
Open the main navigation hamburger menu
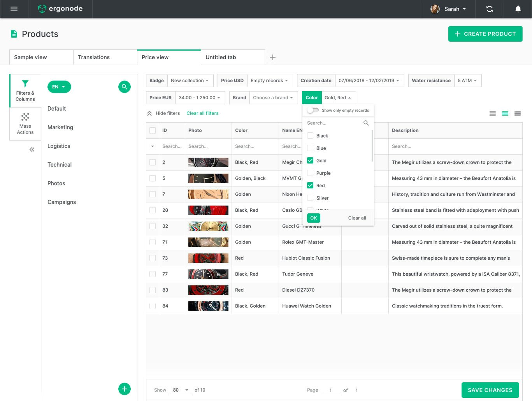click(x=14, y=9)
